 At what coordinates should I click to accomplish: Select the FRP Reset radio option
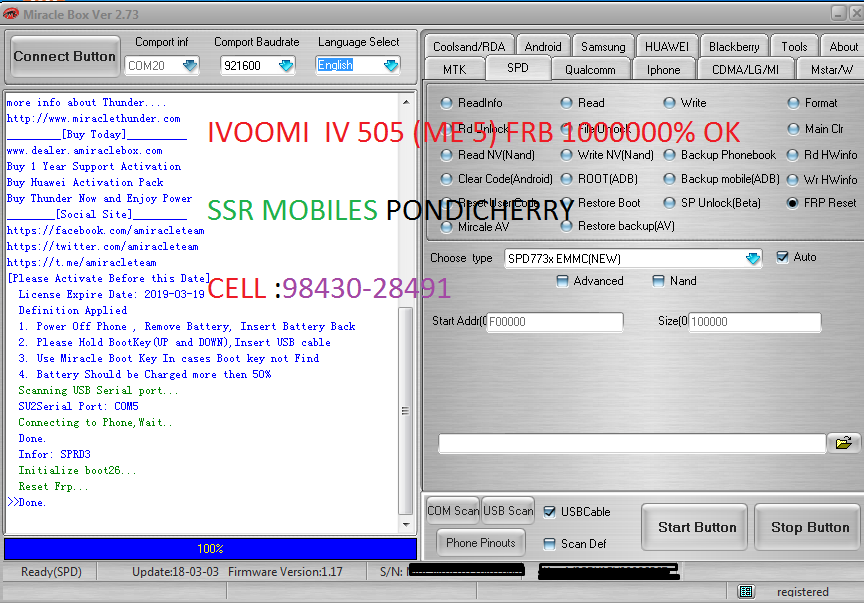pos(793,203)
